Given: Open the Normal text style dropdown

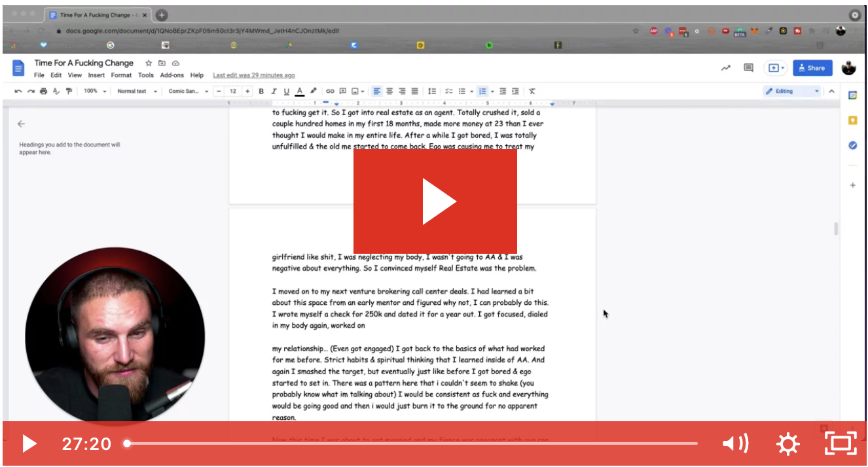Looking at the screenshot, I should pos(137,92).
